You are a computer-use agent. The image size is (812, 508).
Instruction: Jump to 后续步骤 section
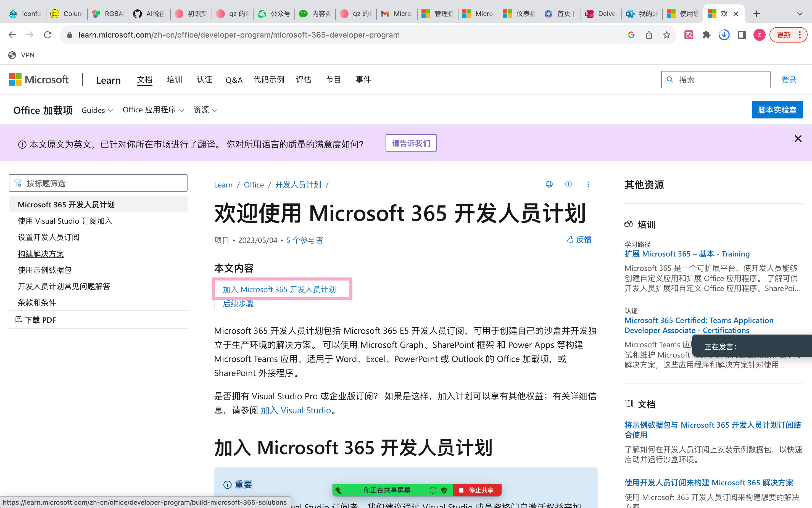click(238, 304)
